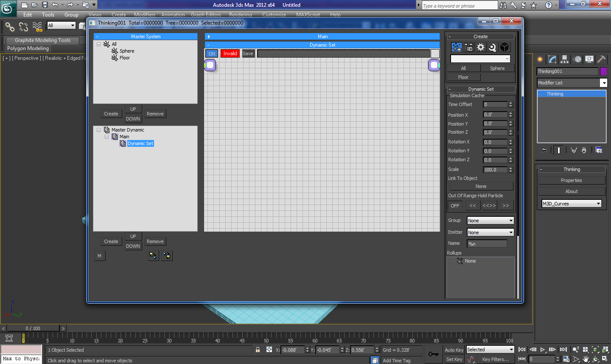The width and height of the screenshot is (611, 364).
Task: Click the Zoom viewport magnifier icon
Action: point(576,350)
